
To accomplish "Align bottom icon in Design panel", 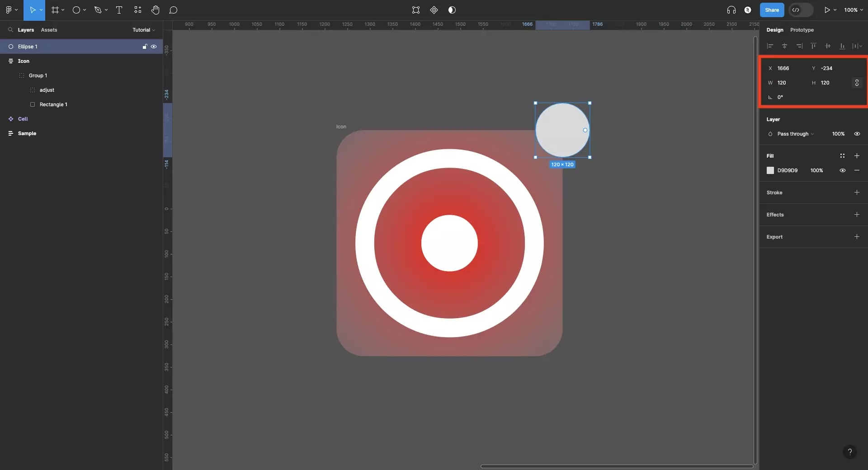I will tap(842, 46).
